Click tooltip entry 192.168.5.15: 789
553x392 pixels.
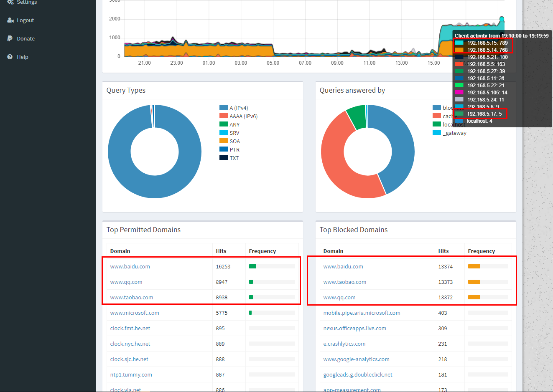[x=481, y=43]
